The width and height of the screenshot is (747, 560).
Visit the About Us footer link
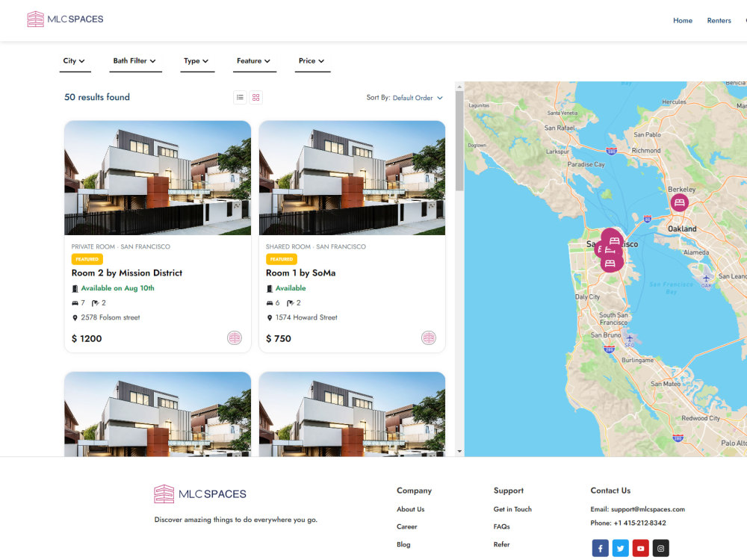[410, 509]
